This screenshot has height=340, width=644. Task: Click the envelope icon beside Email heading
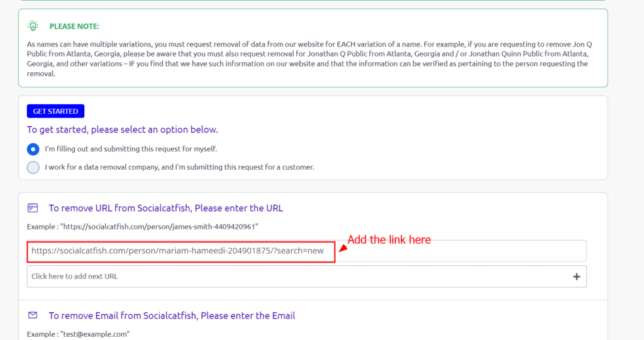click(33, 315)
